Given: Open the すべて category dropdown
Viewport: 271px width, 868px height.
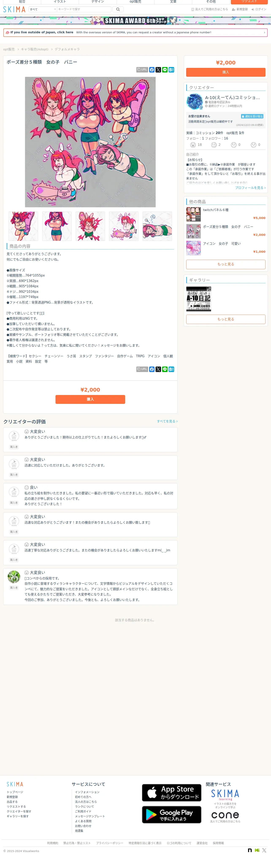Looking at the screenshot, I should click(42, 9).
